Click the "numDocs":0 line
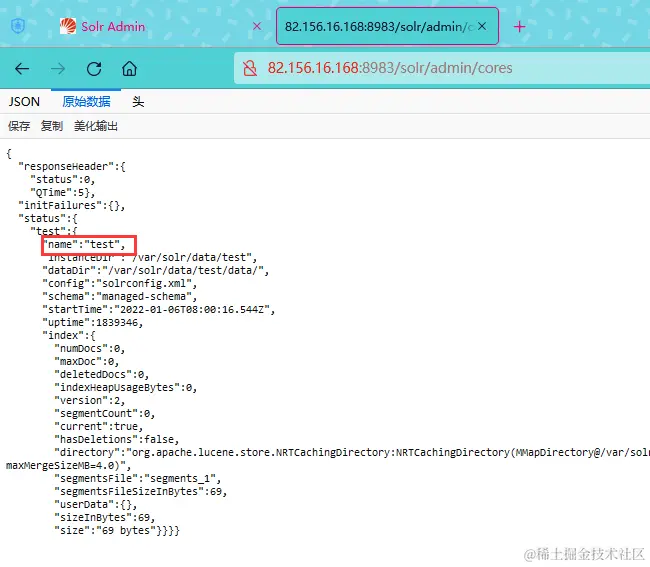This screenshot has width=650, height=567. [90, 349]
